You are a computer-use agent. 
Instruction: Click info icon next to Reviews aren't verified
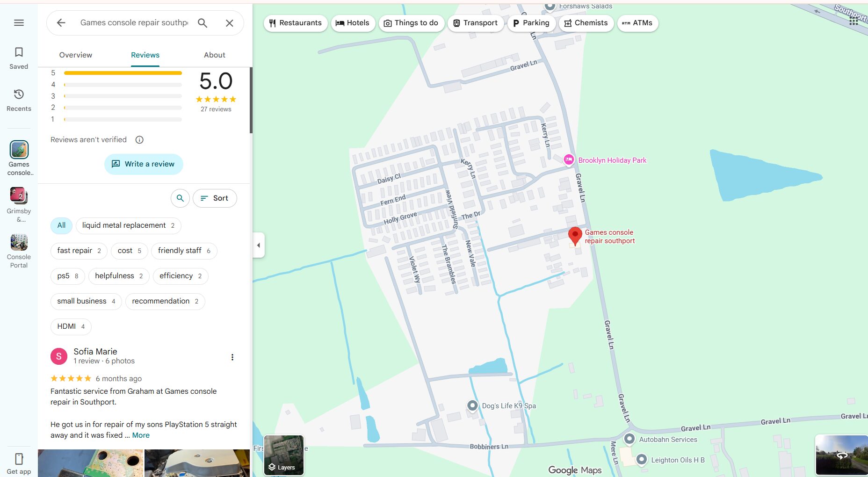click(139, 139)
